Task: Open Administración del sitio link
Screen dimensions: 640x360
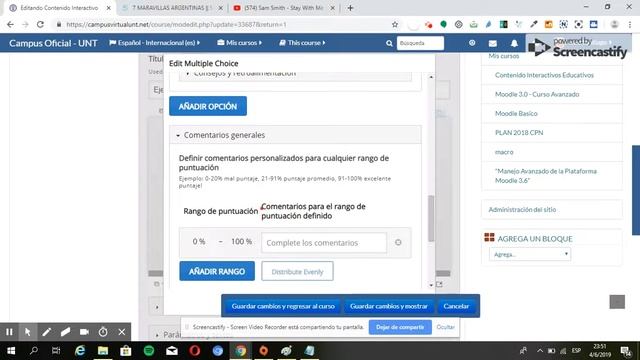Action: click(x=522, y=209)
